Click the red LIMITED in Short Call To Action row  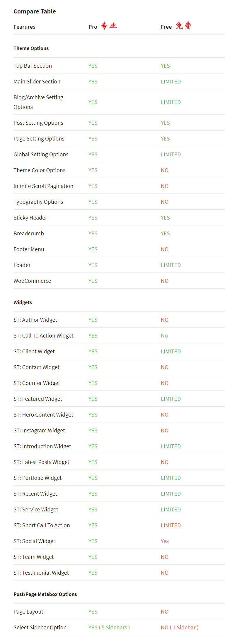coord(171,525)
